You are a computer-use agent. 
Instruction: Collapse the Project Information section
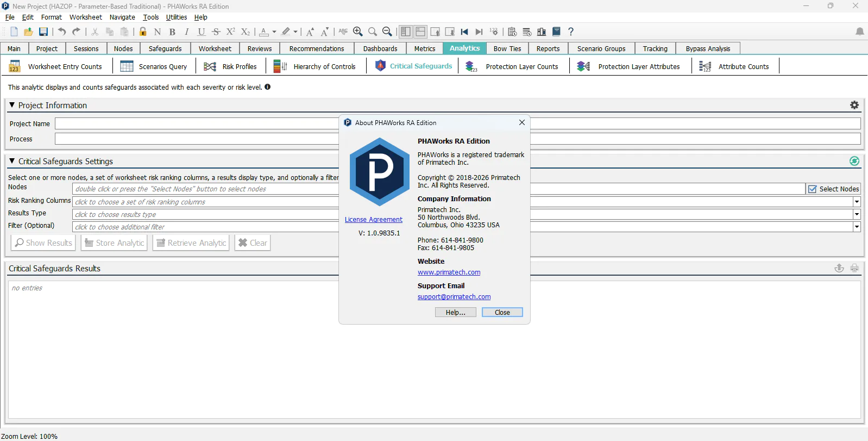(12, 105)
